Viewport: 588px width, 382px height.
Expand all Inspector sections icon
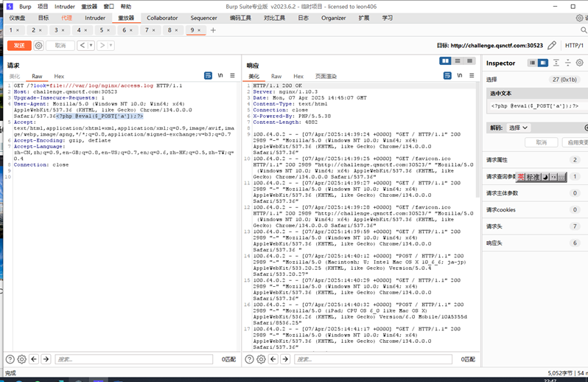556,63
